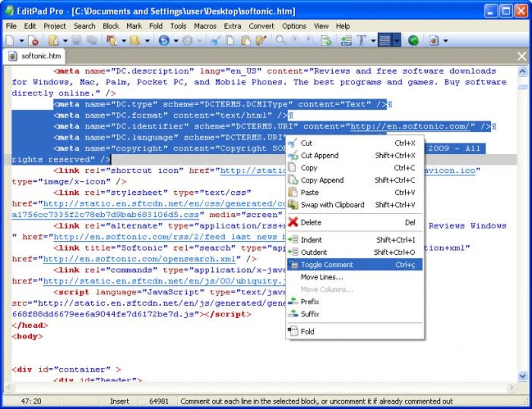Open the Block menu
This screenshot has height=409, width=532.
pyautogui.click(x=111, y=26)
